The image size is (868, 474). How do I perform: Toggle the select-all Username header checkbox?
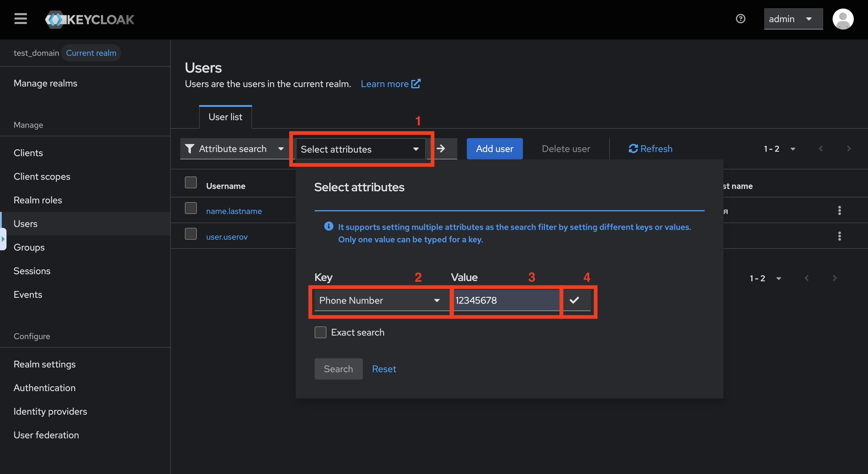(191, 182)
